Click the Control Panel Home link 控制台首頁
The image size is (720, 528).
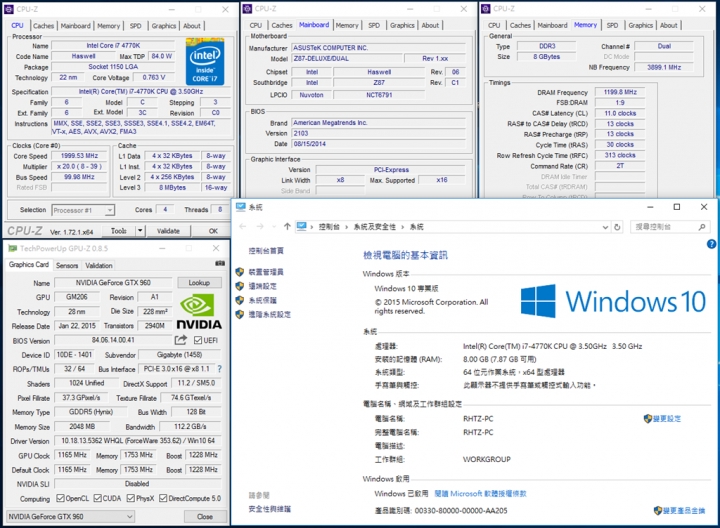coord(266,251)
